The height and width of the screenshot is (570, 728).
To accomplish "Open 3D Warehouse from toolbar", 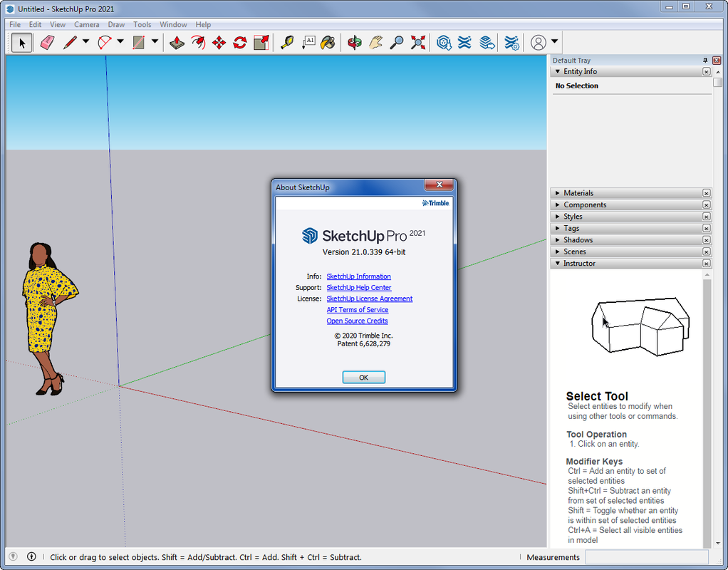I will (444, 43).
